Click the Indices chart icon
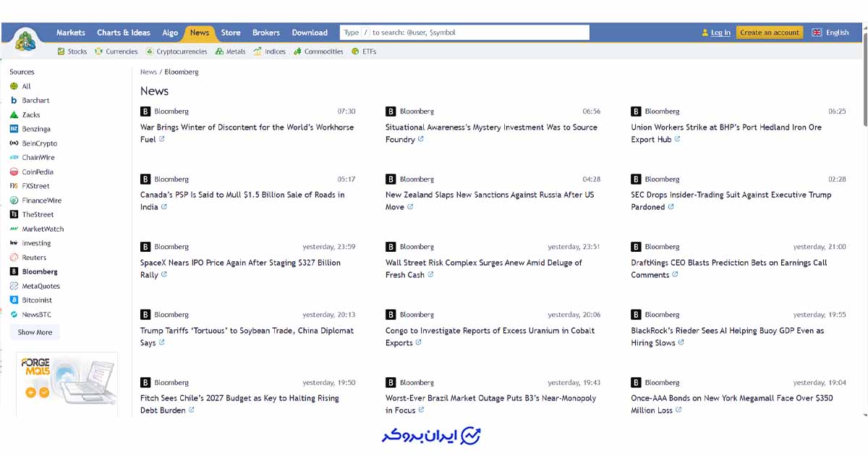 (258, 51)
